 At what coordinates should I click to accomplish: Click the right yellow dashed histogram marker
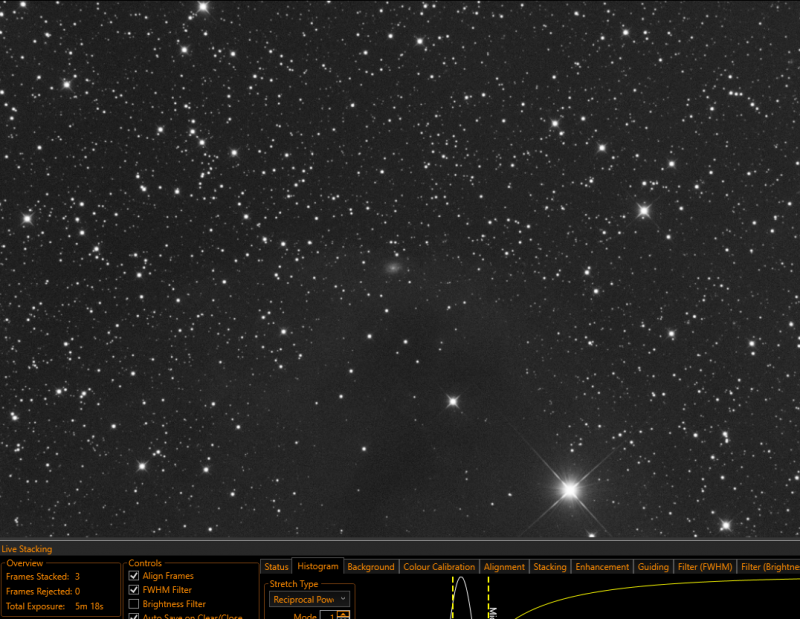pos(488,597)
